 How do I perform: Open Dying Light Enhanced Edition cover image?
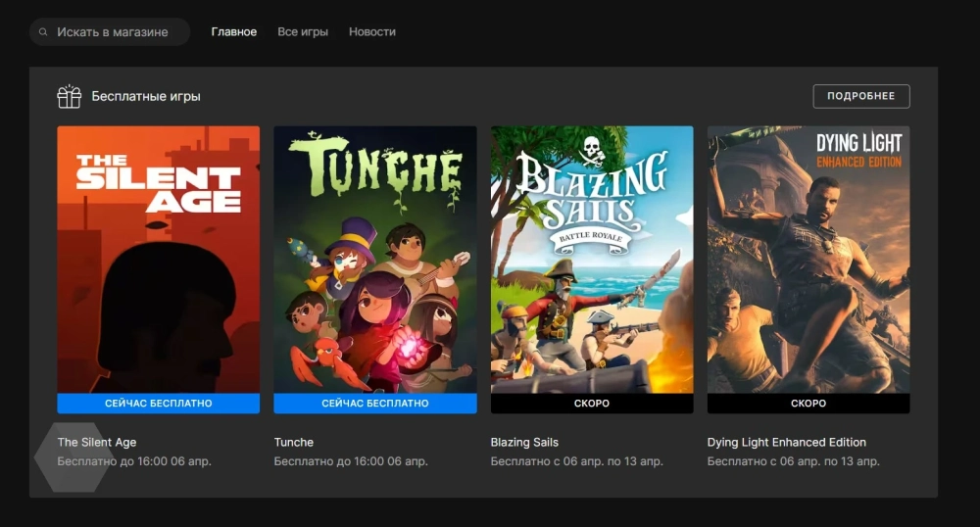(808, 260)
